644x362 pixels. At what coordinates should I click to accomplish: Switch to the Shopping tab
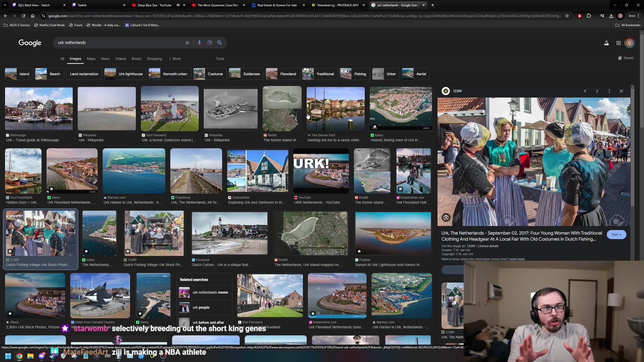pos(154,59)
